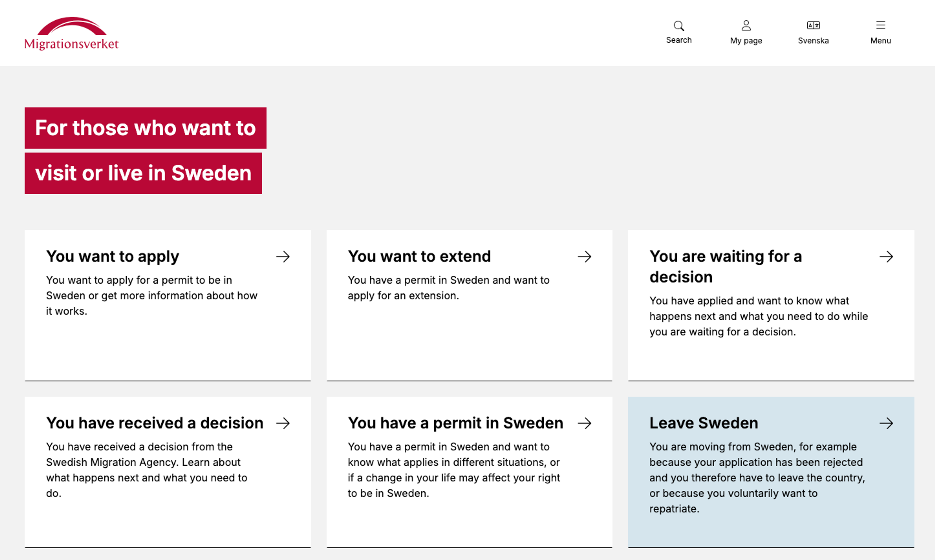Open the hamburger Menu icon
Image resolution: width=935 pixels, height=560 pixels.
click(880, 25)
